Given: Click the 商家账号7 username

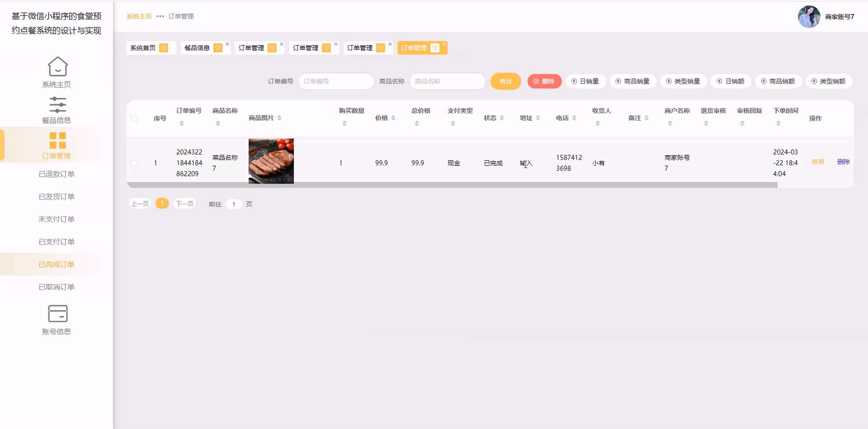Looking at the screenshot, I should 839,17.
